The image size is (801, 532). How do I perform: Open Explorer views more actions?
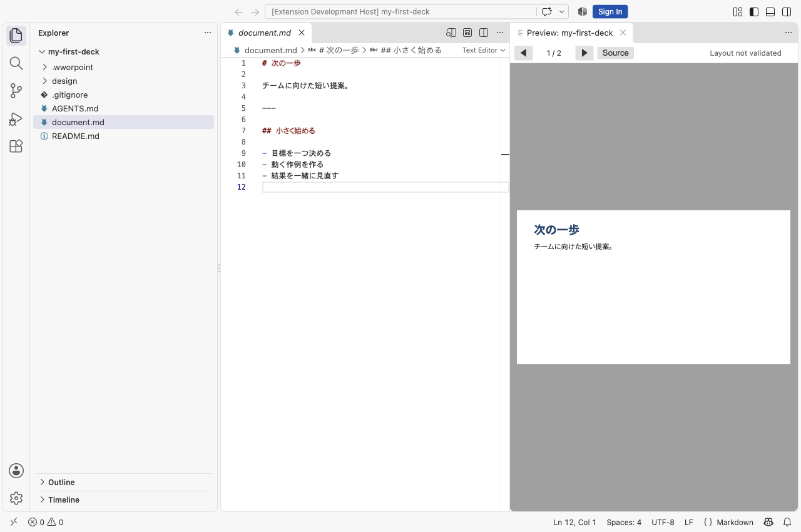pos(208,33)
